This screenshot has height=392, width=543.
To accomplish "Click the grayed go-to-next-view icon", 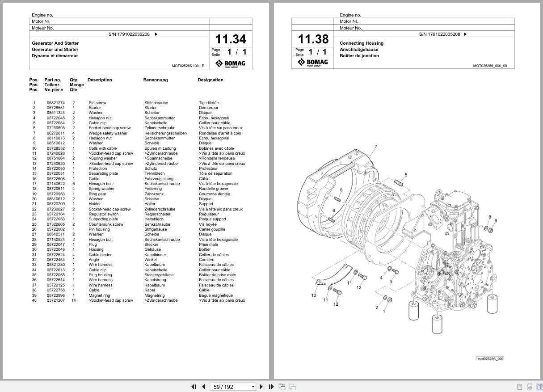I will pyautogui.click(x=292, y=387).
